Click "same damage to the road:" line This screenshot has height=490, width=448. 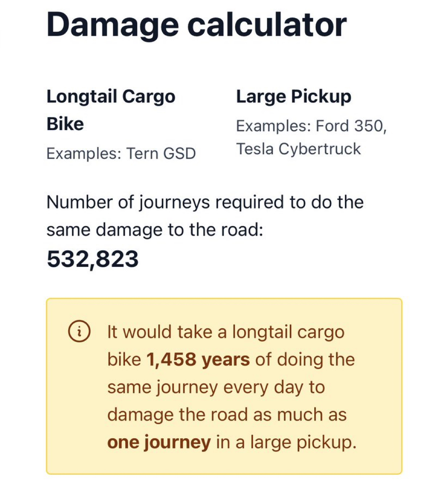point(155,230)
